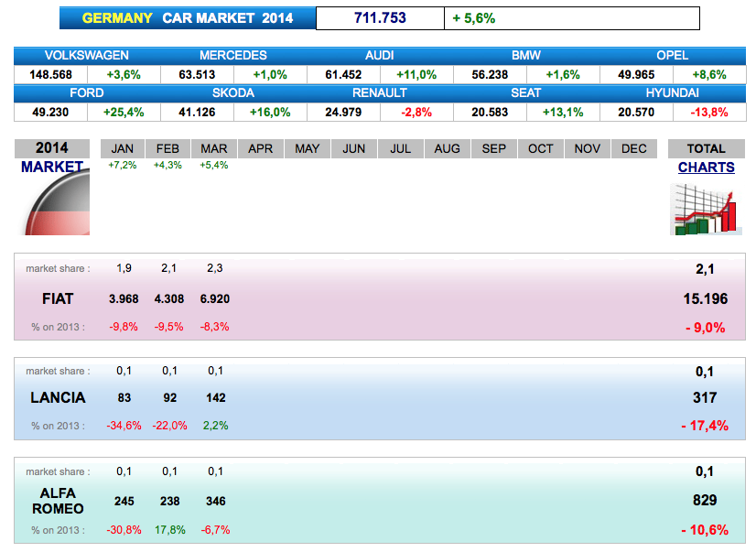Click the FORD brand header
The height and width of the screenshot is (552, 756).
(x=87, y=93)
